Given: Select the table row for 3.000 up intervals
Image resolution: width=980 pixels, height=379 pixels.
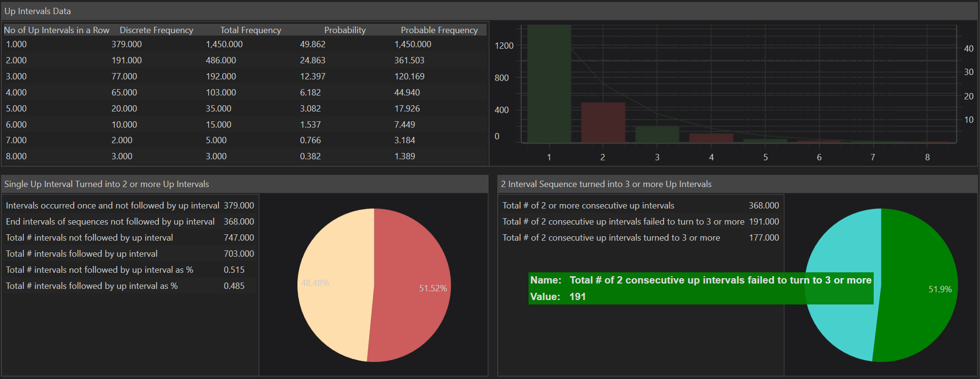Looking at the screenshot, I should click(244, 76).
